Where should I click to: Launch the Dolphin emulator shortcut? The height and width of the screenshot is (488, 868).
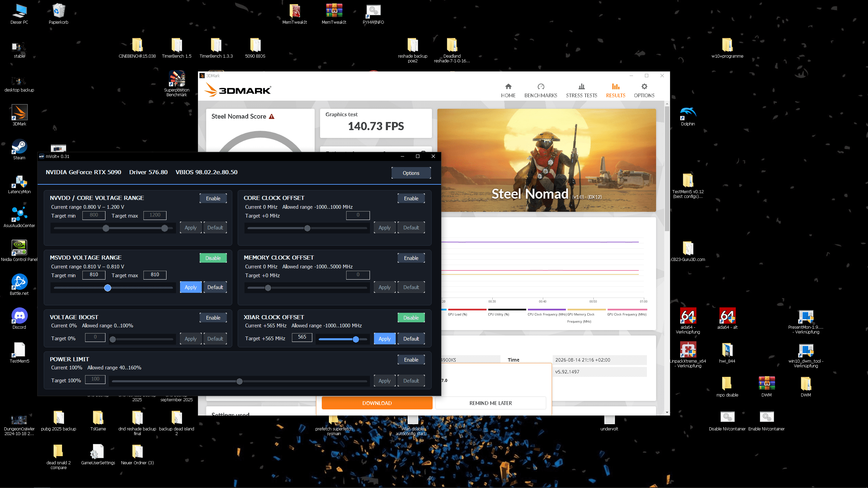[x=688, y=116]
